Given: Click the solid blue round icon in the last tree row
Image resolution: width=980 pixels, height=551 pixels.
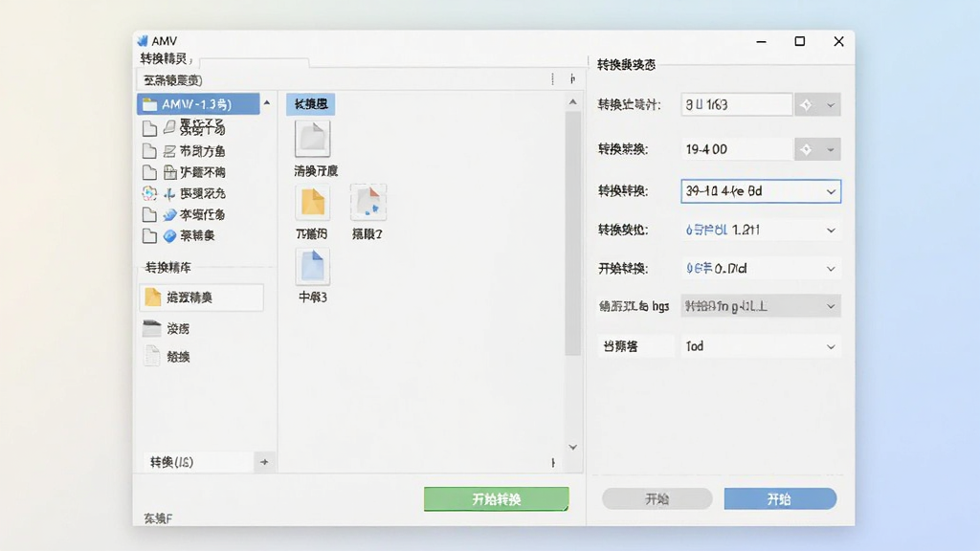Looking at the screenshot, I should tap(169, 235).
